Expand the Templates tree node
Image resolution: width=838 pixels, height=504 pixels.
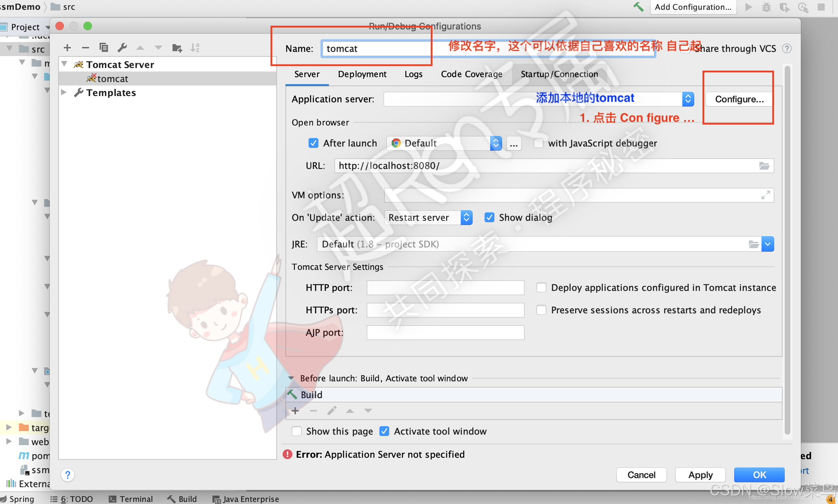tap(64, 92)
